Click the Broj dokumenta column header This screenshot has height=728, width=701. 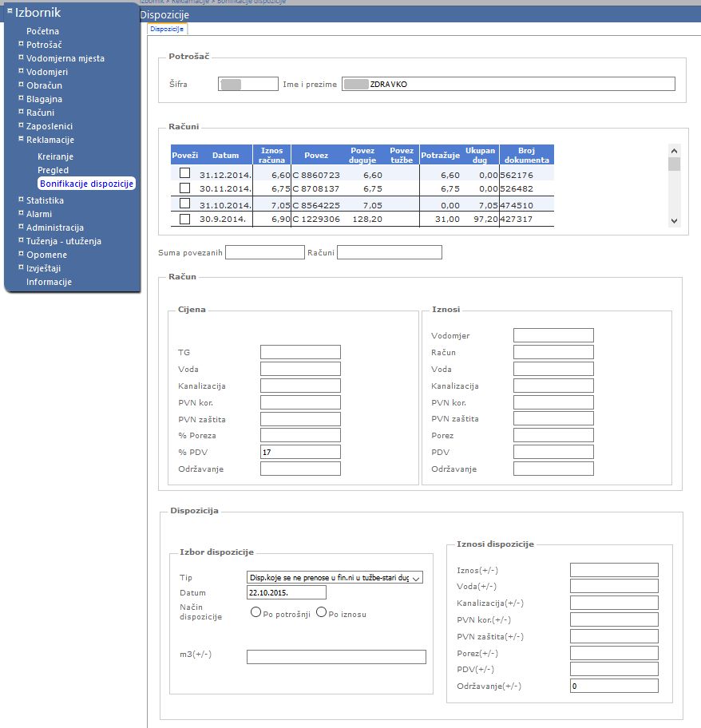[526, 155]
